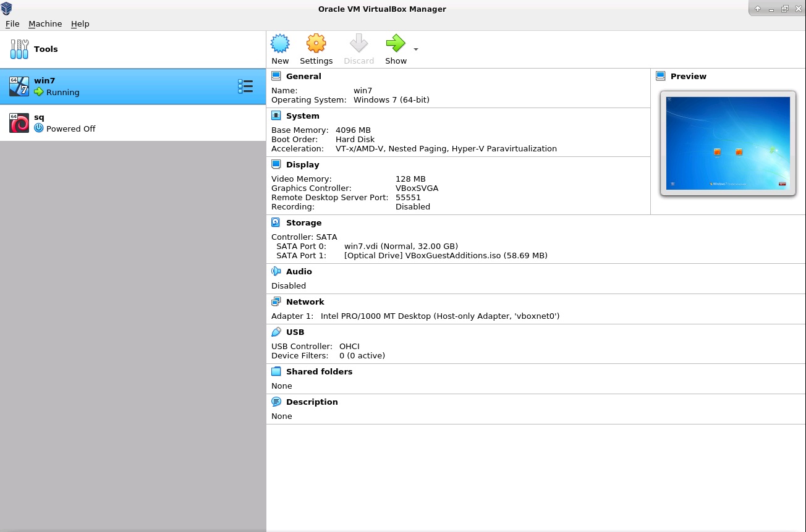Screen dimensions: 806x532
Task: Open the Network settings heading link
Action: pyautogui.click(x=305, y=302)
